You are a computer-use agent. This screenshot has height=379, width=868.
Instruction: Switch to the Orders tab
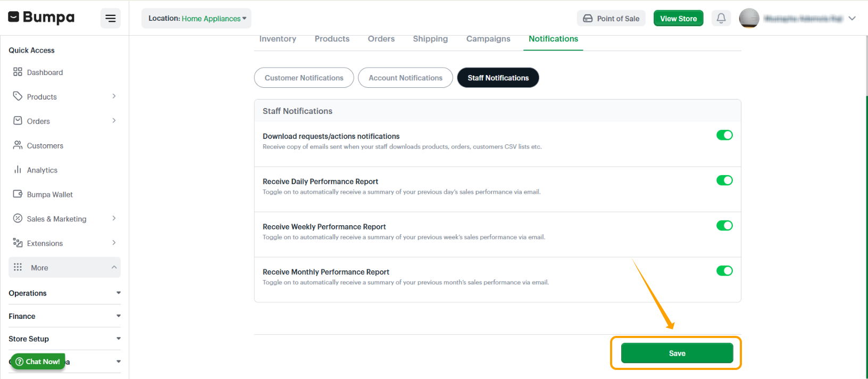coord(381,39)
